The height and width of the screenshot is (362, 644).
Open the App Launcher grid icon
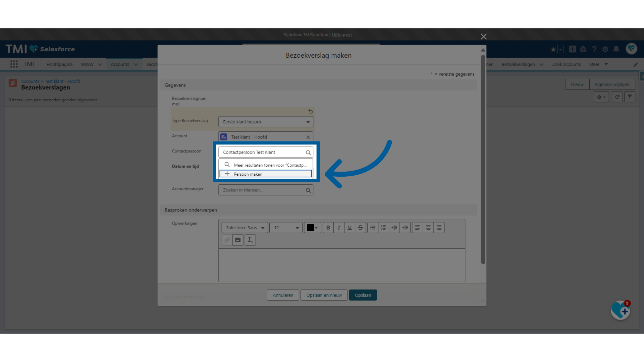click(14, 64)
